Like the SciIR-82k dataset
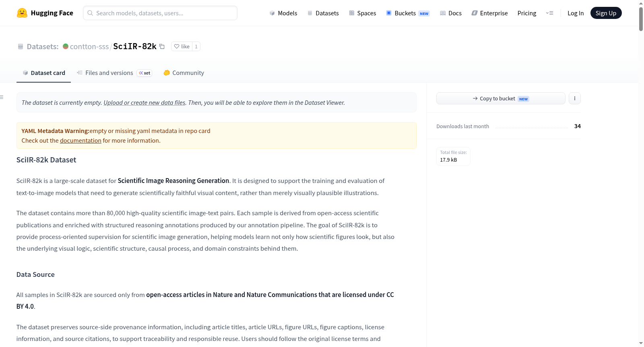 click(182, 46)
